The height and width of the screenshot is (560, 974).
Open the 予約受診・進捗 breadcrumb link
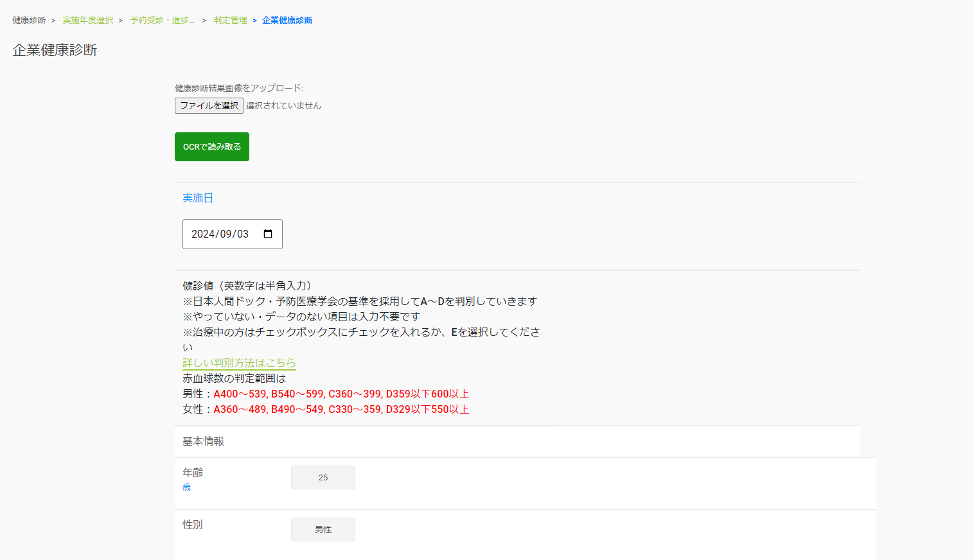click(162, 21)
